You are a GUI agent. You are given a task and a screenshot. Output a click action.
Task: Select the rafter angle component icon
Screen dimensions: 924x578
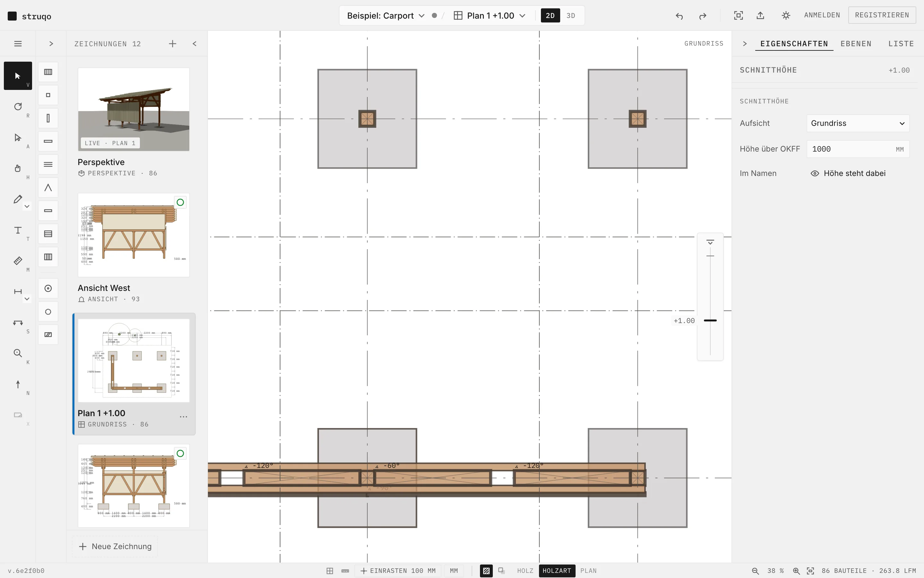(x=48, y=188)
